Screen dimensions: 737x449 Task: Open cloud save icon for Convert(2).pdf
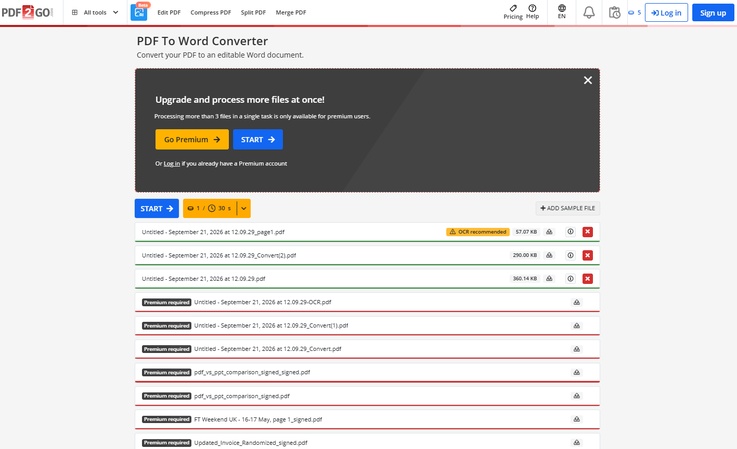click(549, 255)
